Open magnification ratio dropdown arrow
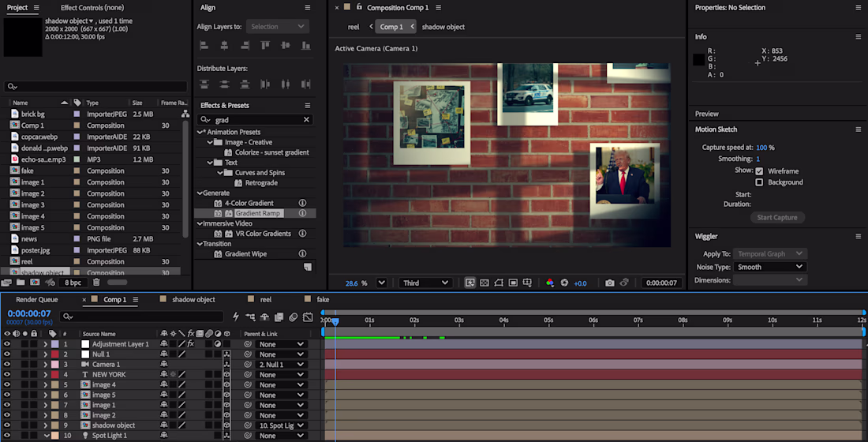This screenshot has height=442, width=868. pyautogui.click(x=381, y=283)
